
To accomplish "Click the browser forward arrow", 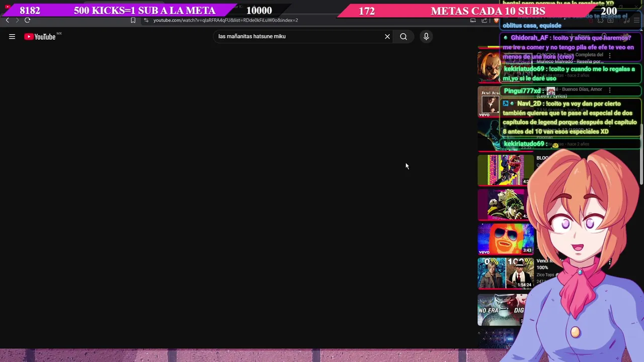I will pos(17,20).
